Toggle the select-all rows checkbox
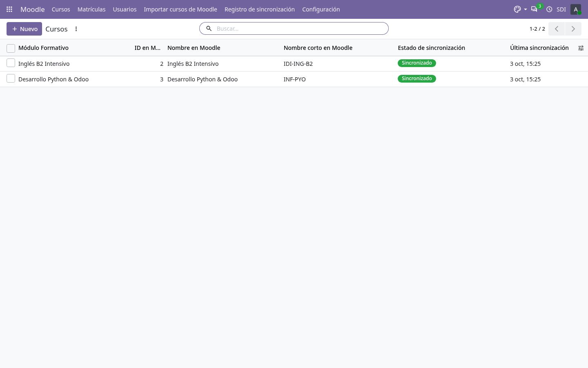588x368 pixels. (x=11, y=48)
